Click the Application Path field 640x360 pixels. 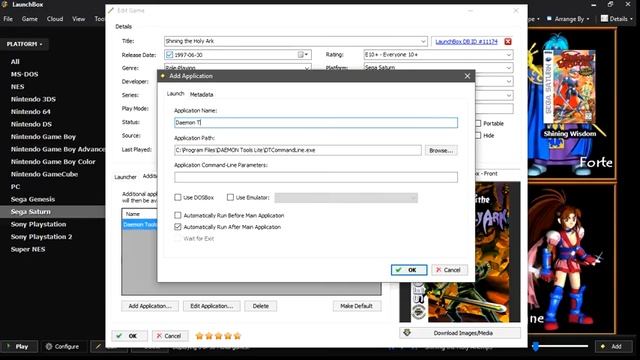click(x=298, y=150)
